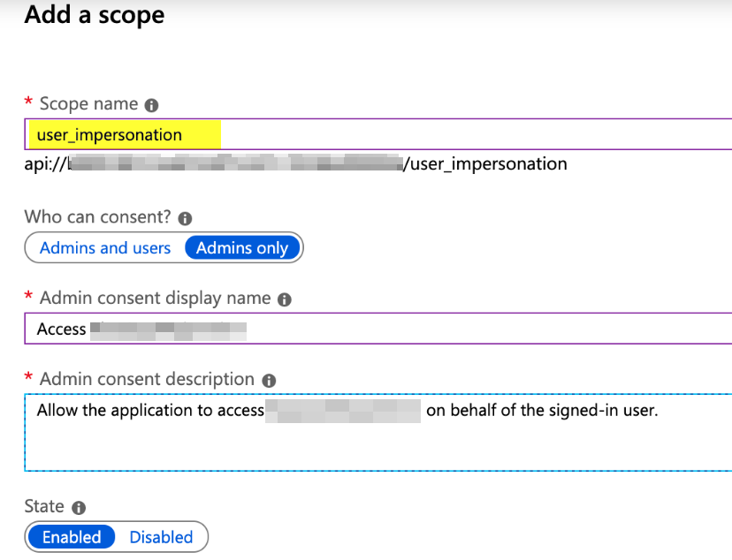
Task: Click the State label text
Action: (44, 507)
